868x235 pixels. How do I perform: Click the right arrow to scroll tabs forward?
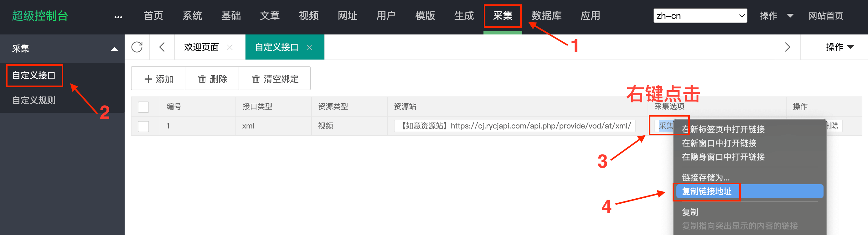788,47
